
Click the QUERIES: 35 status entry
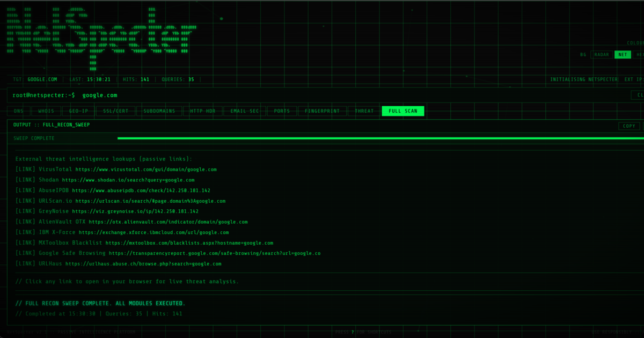point(178,79)
